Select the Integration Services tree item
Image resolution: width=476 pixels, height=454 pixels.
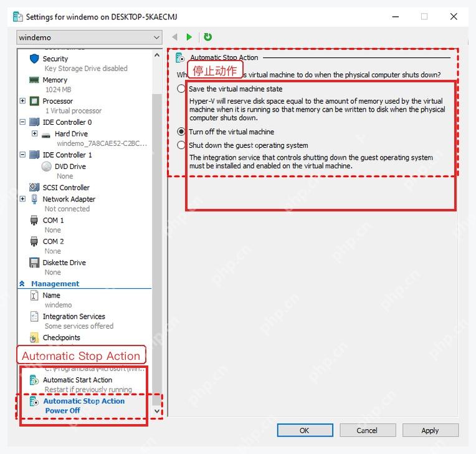pos(74,316)
